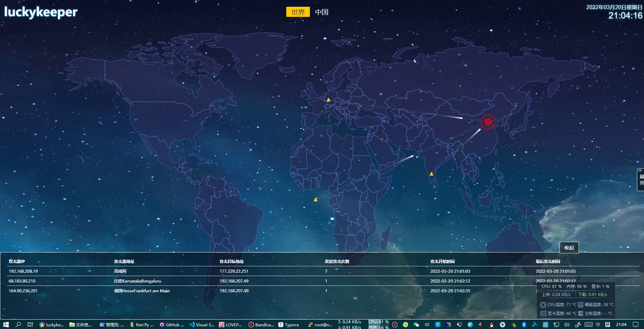Collapse the attack table with 收起

(569, 248)
